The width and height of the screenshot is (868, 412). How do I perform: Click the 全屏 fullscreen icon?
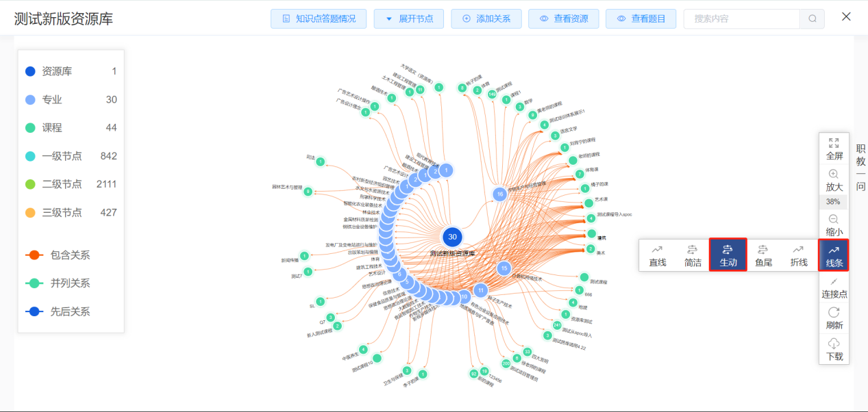[x=834, y=143]
